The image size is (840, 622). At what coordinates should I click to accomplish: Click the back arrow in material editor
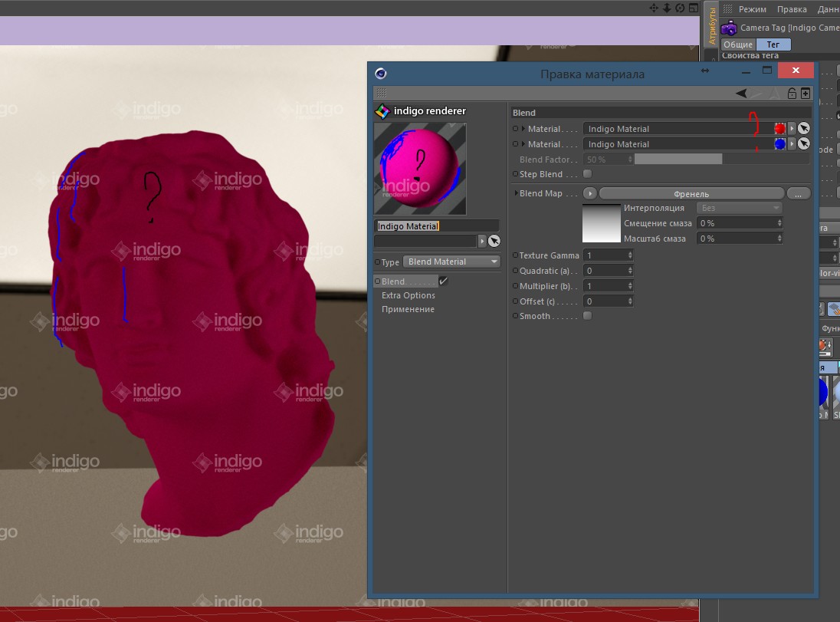pyautogui.click(x=741, y=93)
